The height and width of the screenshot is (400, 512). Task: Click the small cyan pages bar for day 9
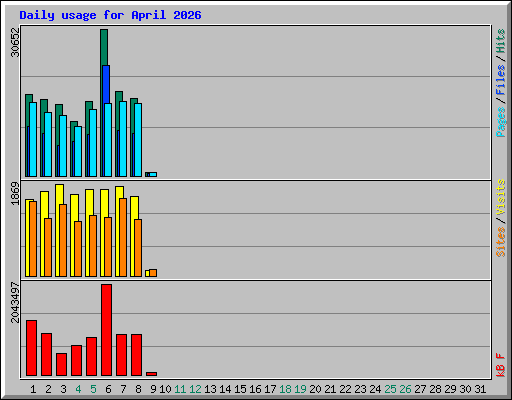(x=153, y=174)
